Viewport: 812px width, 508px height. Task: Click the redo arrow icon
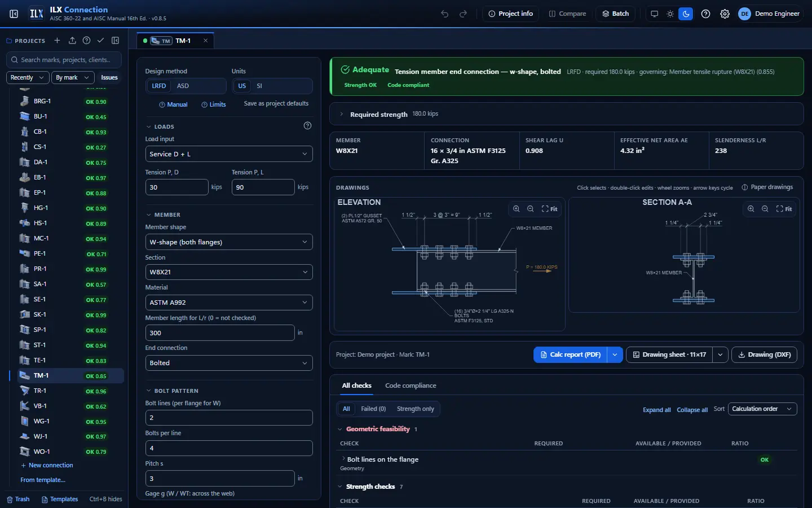tap(463, 14)
